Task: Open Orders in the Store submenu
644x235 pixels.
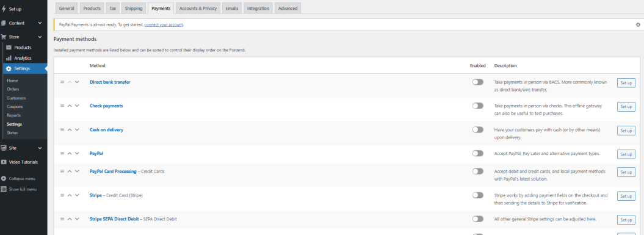Action: point(13,89)
